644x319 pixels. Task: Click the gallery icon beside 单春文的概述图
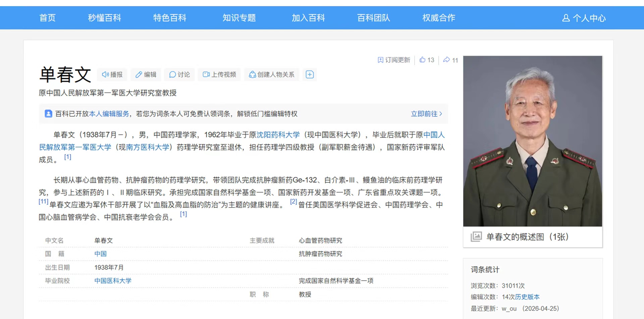click(x=476, y=237)
